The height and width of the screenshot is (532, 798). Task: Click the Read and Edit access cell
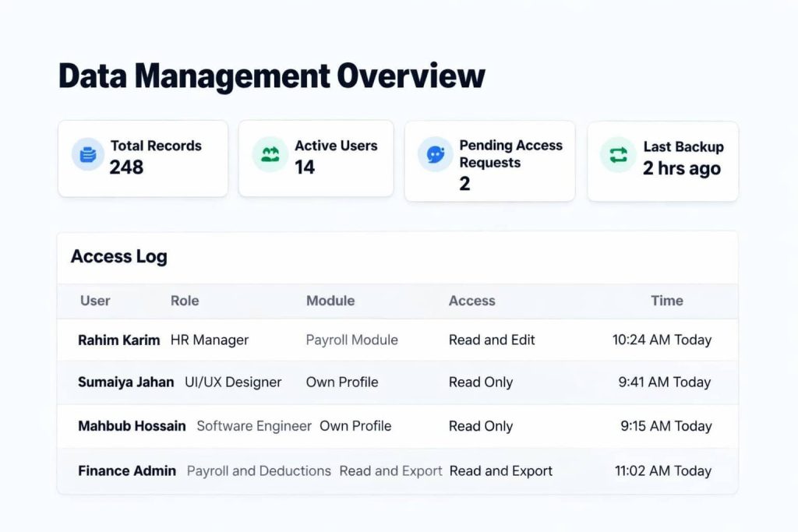pos(492,340)
